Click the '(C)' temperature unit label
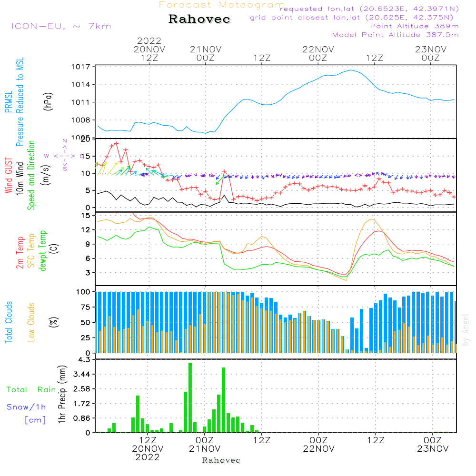Viewport: 476px width, 476px height. [x=54, y=248]
